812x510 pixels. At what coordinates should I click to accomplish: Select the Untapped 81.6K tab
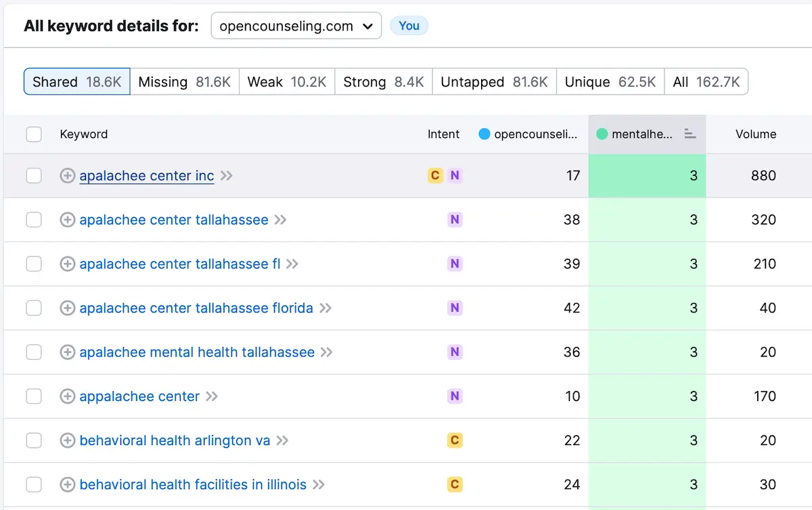[493, 82]
